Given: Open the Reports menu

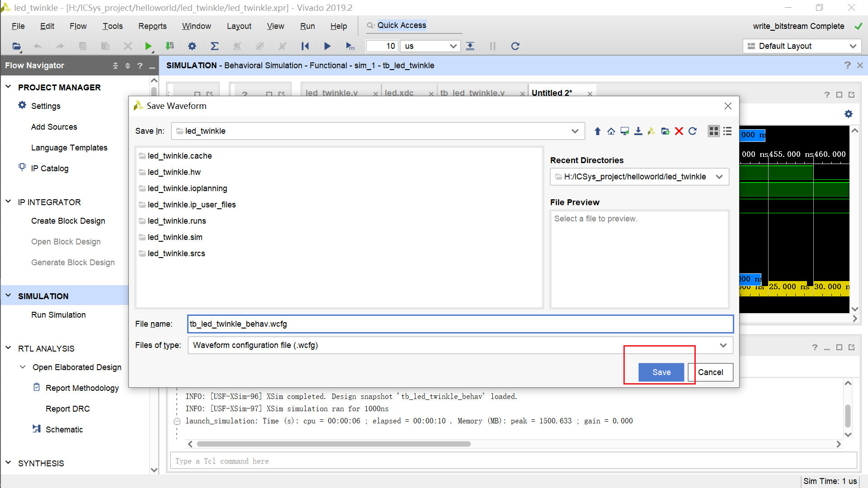Looking at the screenshot, I should pyautogui.click(x=152, y=26).
